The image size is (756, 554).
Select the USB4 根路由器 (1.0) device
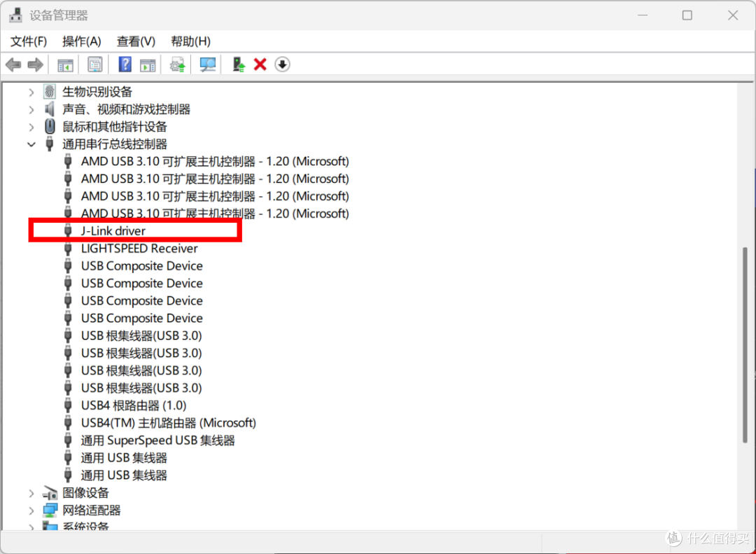point(134,406)
